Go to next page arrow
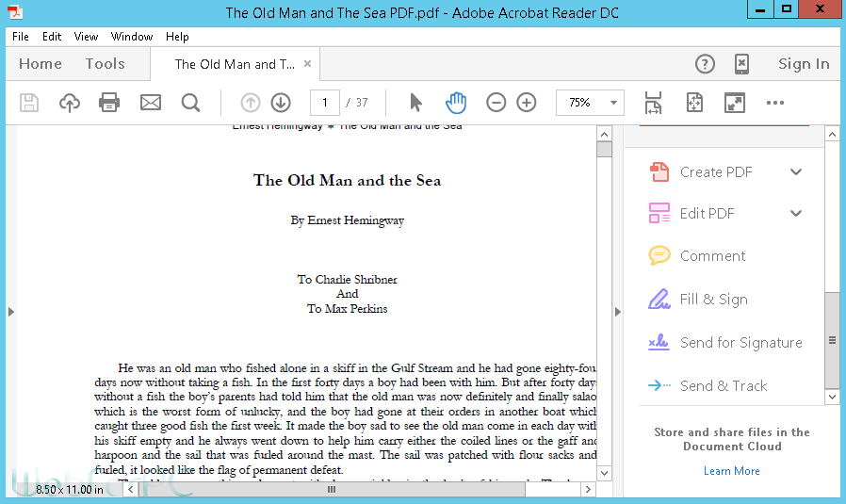 (281, 103)
